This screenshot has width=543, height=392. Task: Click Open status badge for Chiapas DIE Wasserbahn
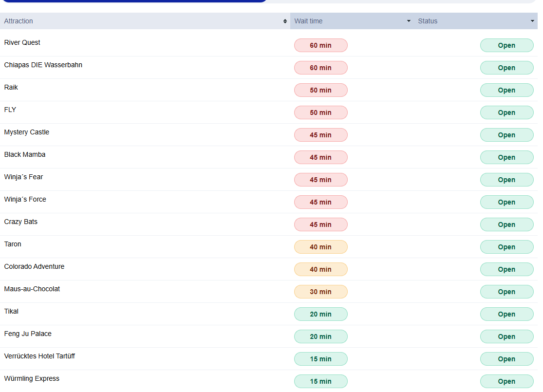(506, 68)
